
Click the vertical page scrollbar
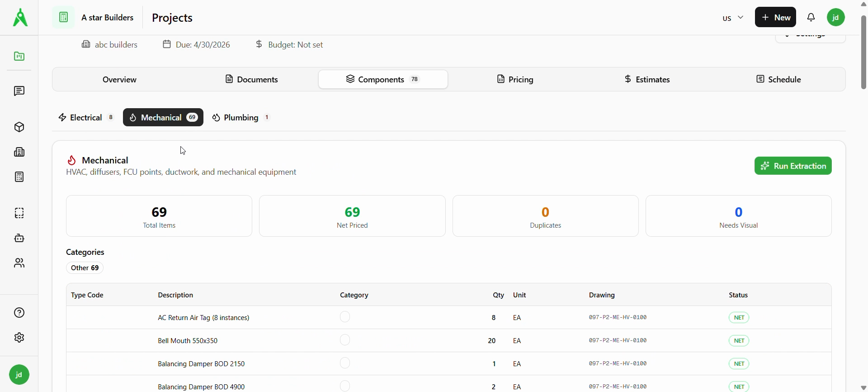tap(863, 52)
